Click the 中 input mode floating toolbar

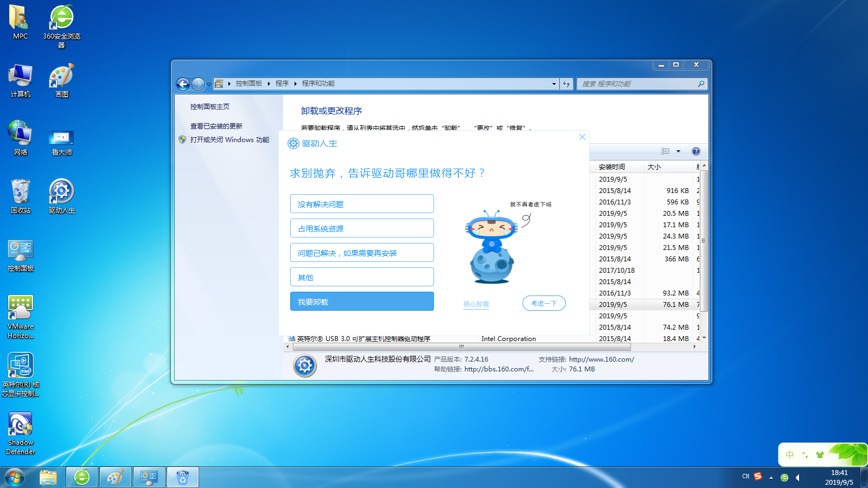[790, 455]
